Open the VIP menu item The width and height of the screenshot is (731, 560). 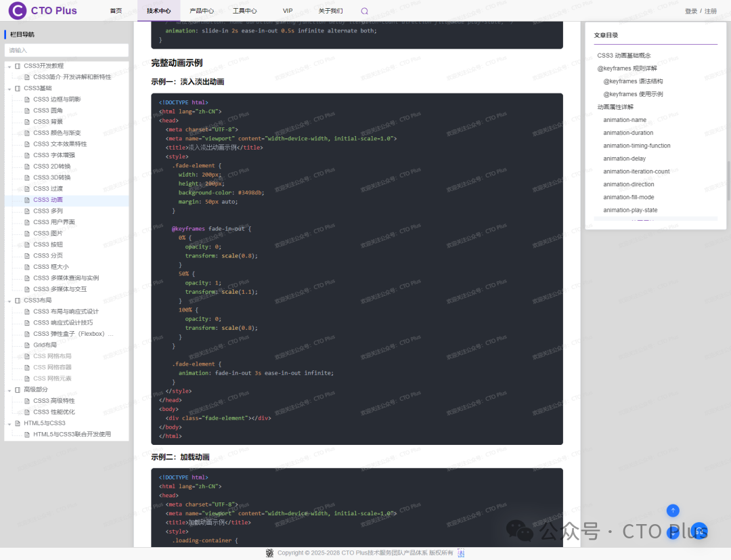tap(288, 11)
